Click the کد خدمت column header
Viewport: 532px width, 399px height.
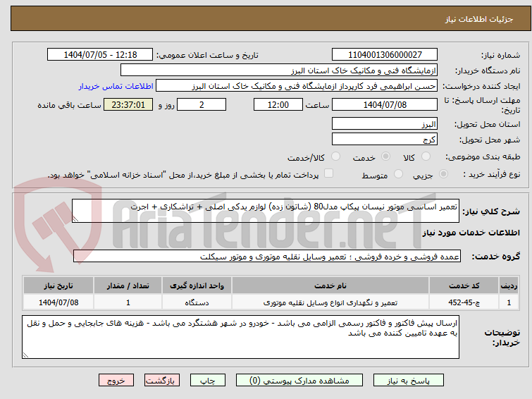[x=464, y=286]
